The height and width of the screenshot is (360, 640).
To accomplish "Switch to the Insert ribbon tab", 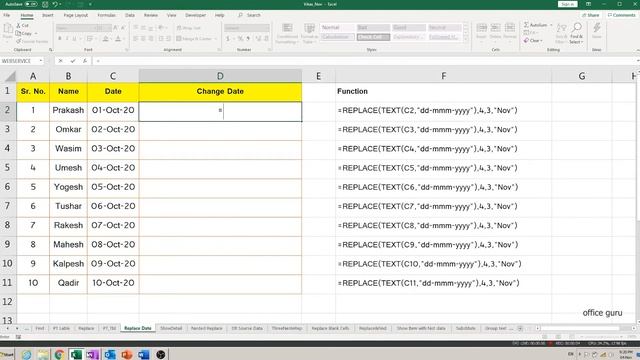I will (x=47, y=15).
